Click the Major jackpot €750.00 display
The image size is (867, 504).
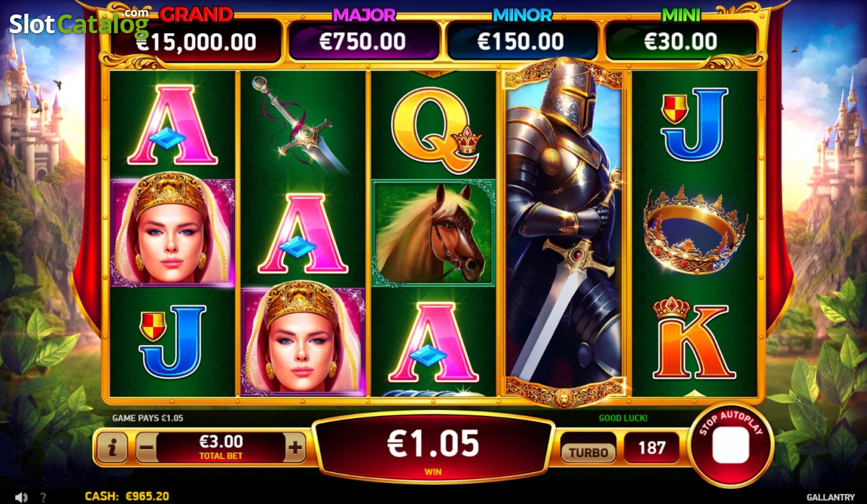363,41
